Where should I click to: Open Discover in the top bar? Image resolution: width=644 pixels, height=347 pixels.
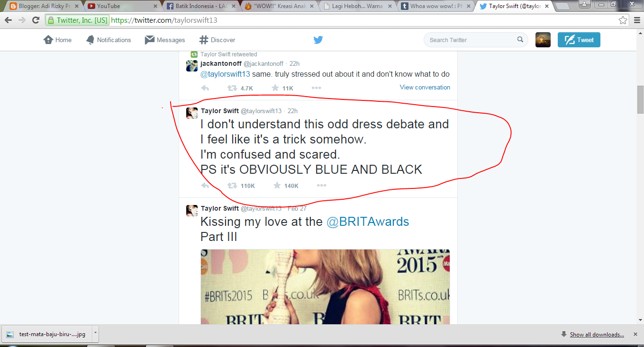217,40
